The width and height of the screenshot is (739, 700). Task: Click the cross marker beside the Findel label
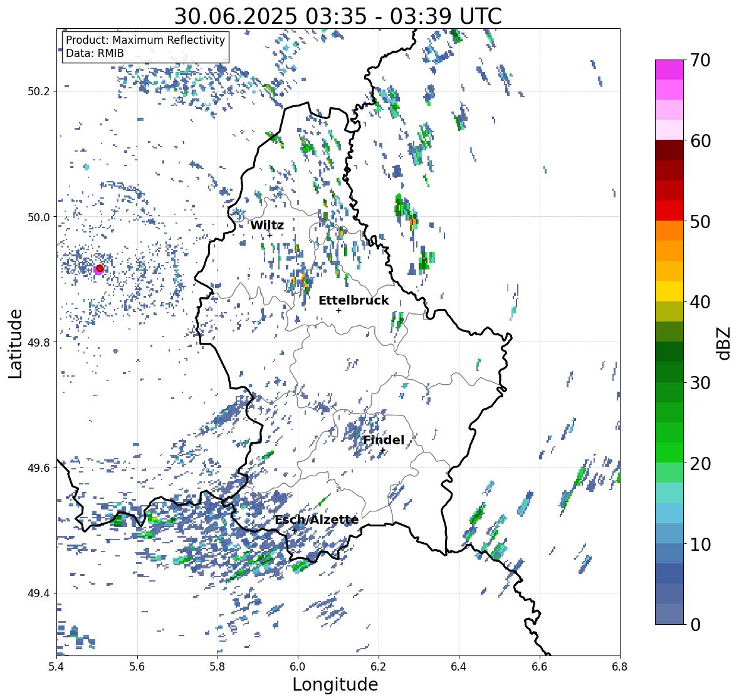tap(383, 451)
